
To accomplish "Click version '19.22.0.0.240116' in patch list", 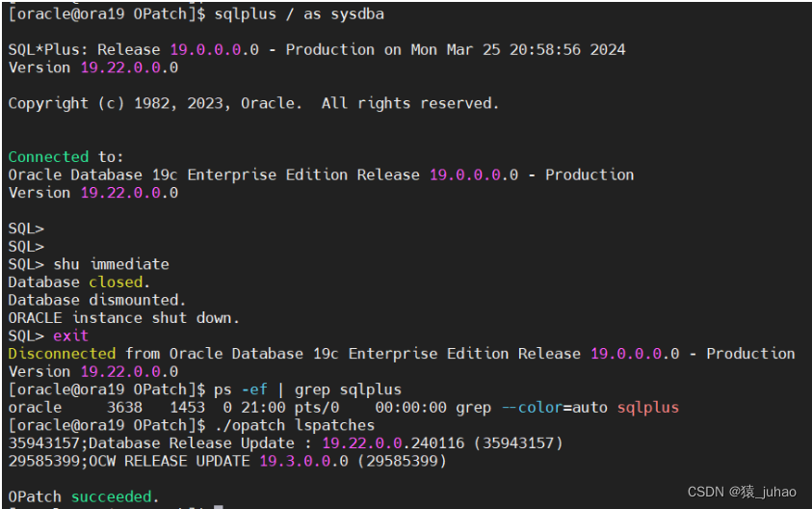I will pos(394,443).
